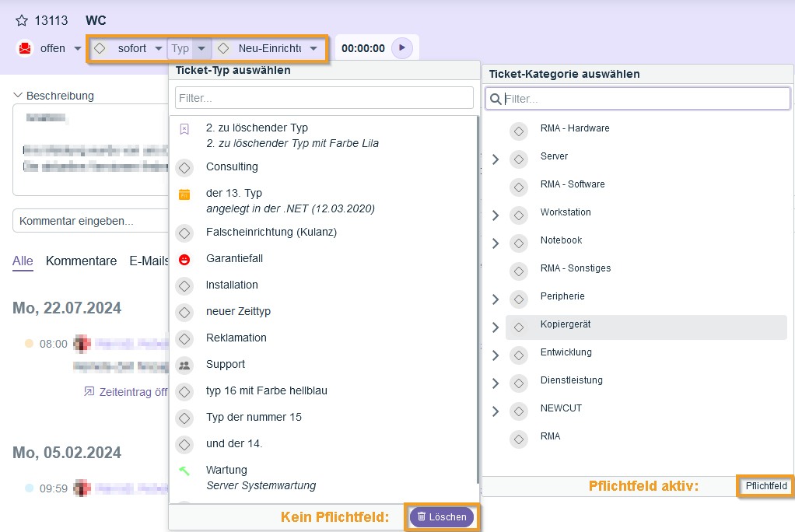Viewport: 795px width, 532px height.
Task: Click the Löschen button
Action: [x=442, y=517]
